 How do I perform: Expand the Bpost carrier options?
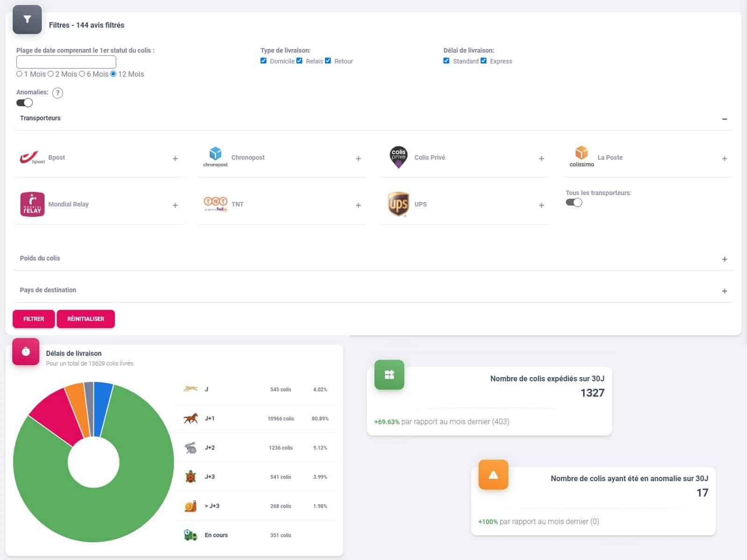point(175,159)
